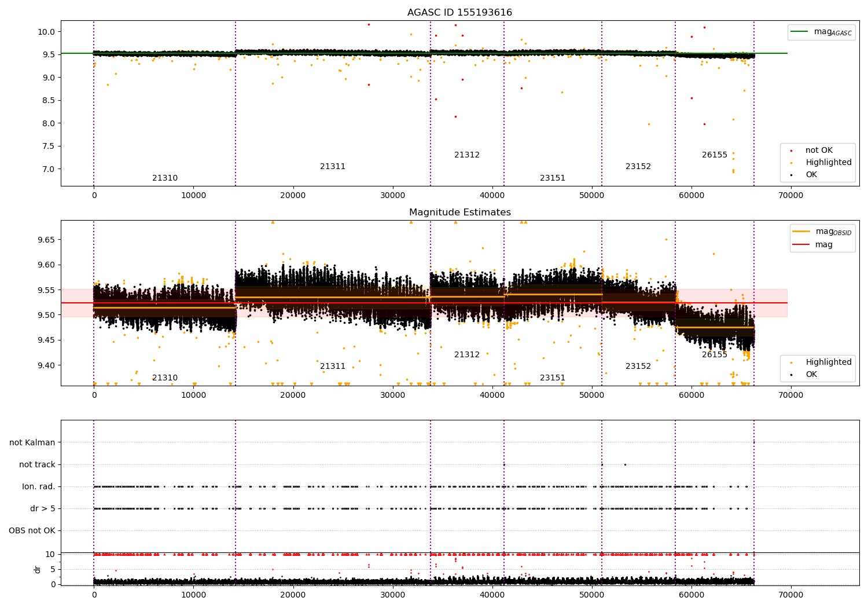Click x-tick 40000 under Magnitude Estimates plot
The height and width of the screenshot is (608, 868).
coord(492,395)
